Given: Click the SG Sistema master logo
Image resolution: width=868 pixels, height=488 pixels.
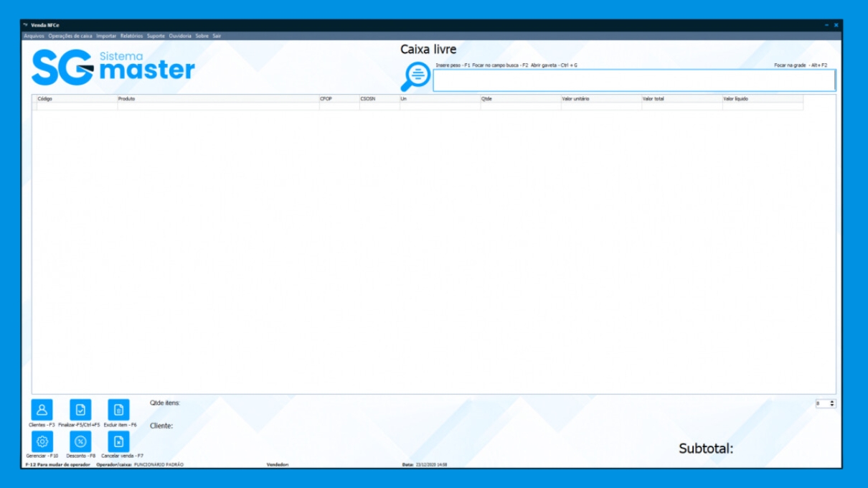Looking at the screenshot, I should 113,67.
